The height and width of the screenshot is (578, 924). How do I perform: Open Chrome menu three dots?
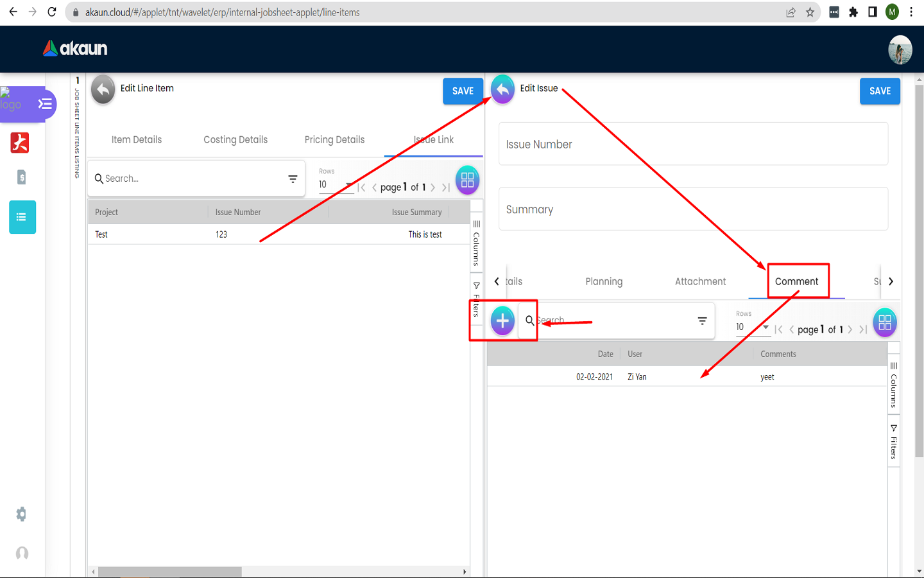[x=911, y=12]
